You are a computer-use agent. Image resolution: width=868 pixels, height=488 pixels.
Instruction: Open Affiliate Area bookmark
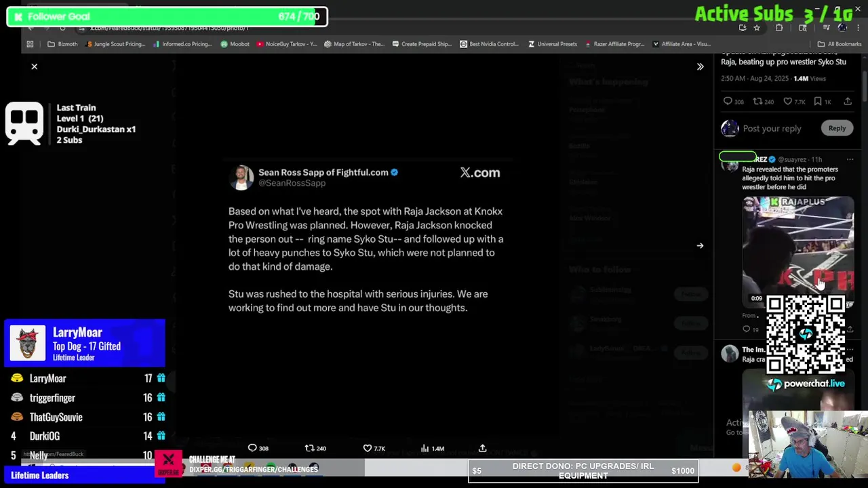(x=682, y=44)
